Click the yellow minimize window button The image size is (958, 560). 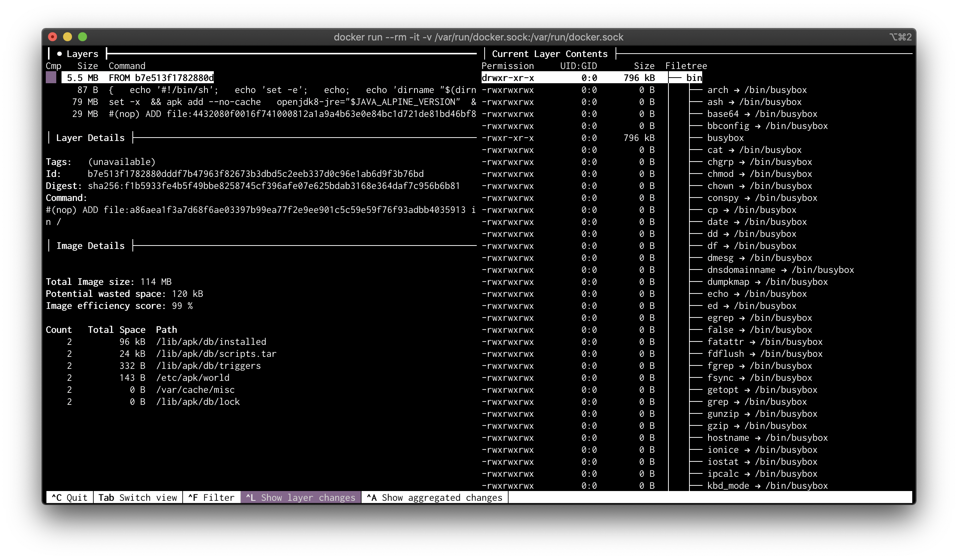click(x=68, y=37)
